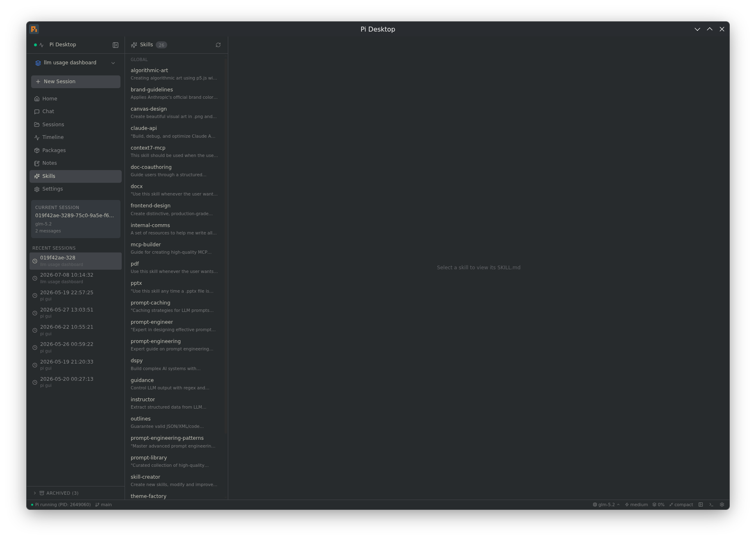Open the llm usage dashboard project dropdown
Viewport: 756px width, 541px height.
pos(76,63)
